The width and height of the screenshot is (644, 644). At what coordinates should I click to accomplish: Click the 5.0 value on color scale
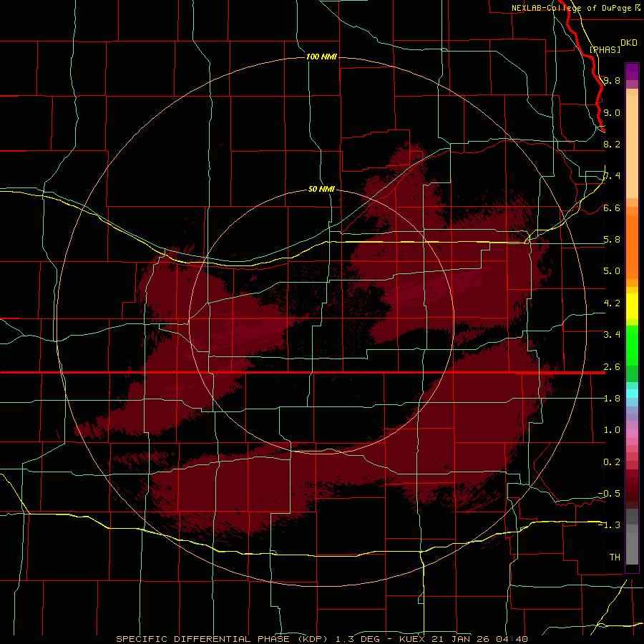pyautogui.click(x=612, y=271)
